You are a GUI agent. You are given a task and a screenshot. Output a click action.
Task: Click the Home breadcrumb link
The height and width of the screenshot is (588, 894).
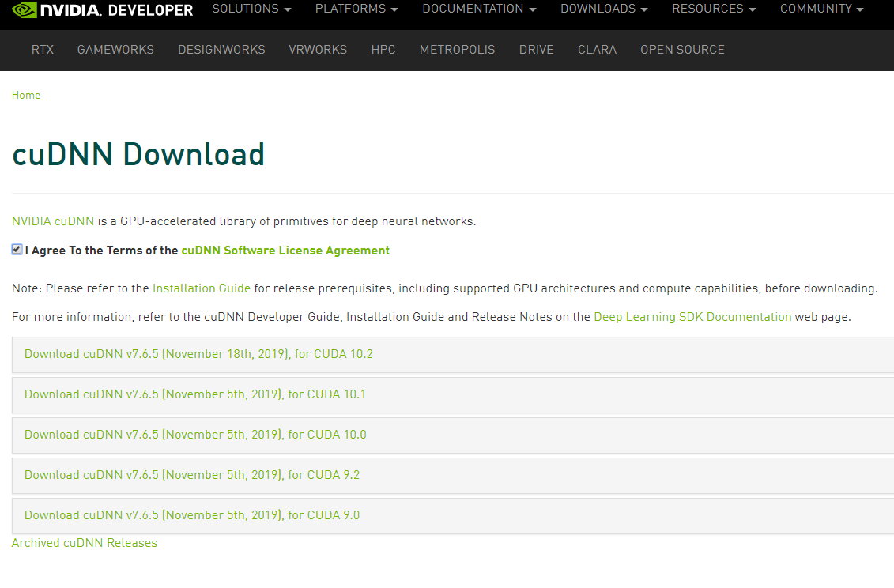pyautogui.click(x=26, y=96)
